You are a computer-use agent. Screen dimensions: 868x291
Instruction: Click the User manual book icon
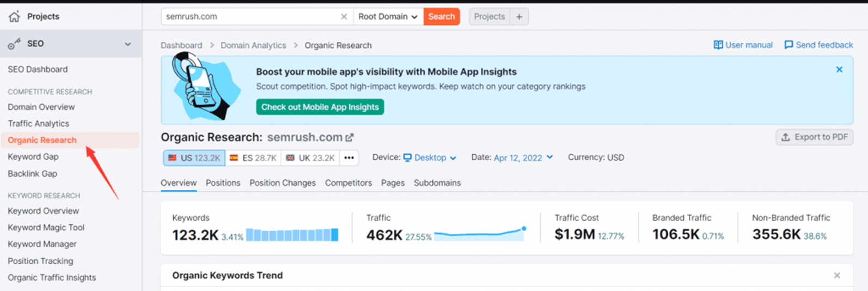(718, 45)
